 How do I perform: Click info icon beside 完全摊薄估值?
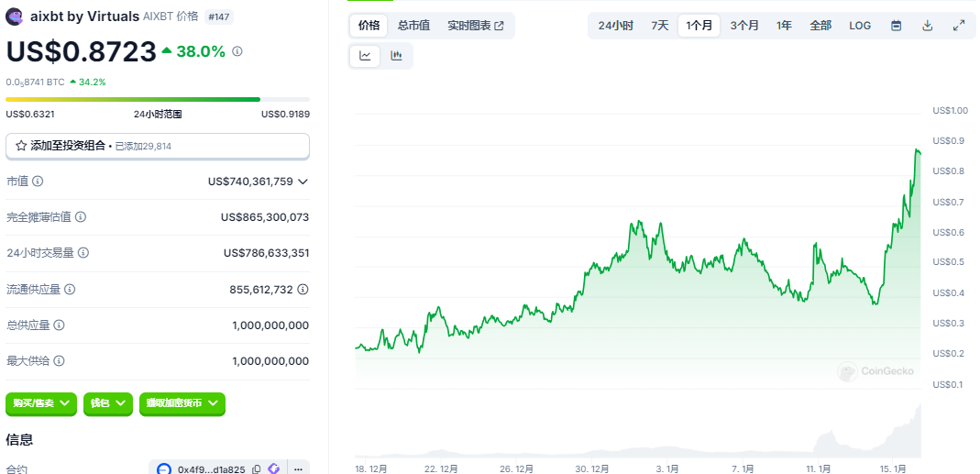[x=81, y=217]
